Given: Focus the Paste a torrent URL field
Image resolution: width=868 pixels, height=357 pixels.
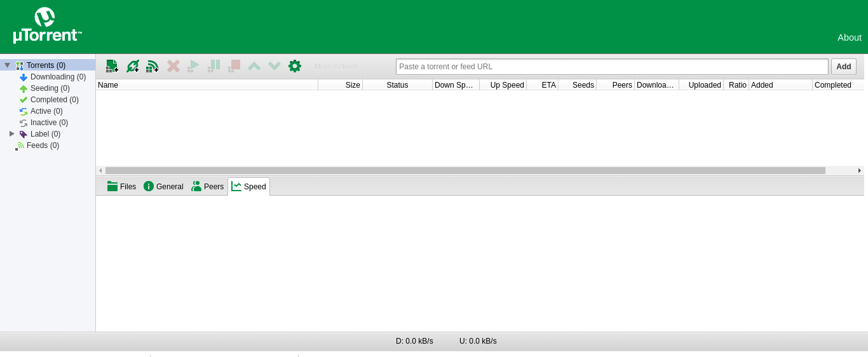Looking at the screenshot, I should tap(611, 67).
